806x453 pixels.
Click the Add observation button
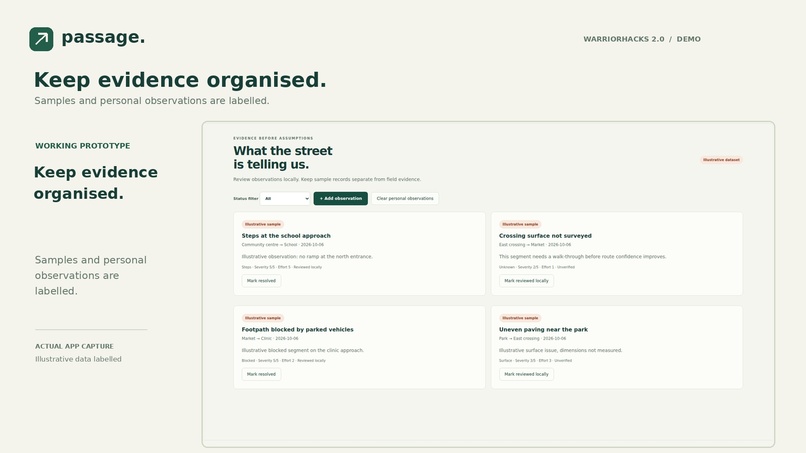pos(341,198)
